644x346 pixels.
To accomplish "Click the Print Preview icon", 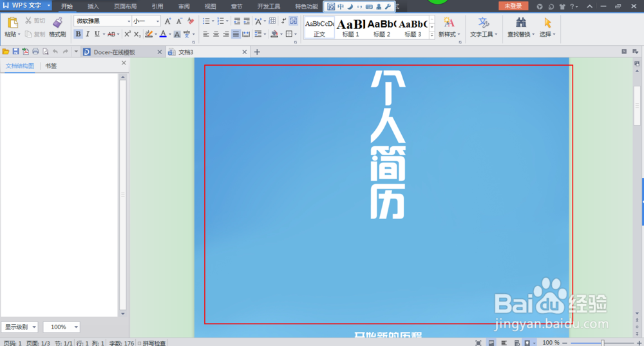I will (46, 52).
